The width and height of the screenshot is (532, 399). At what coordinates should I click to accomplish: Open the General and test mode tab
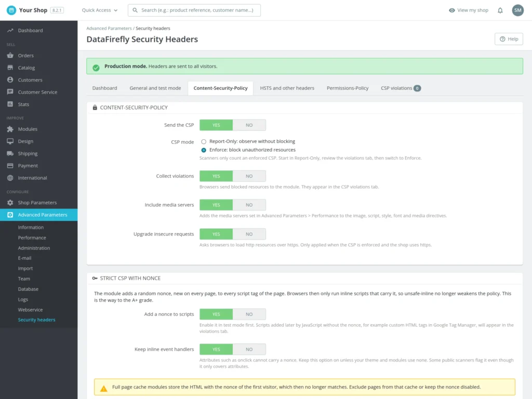point(155,88)
